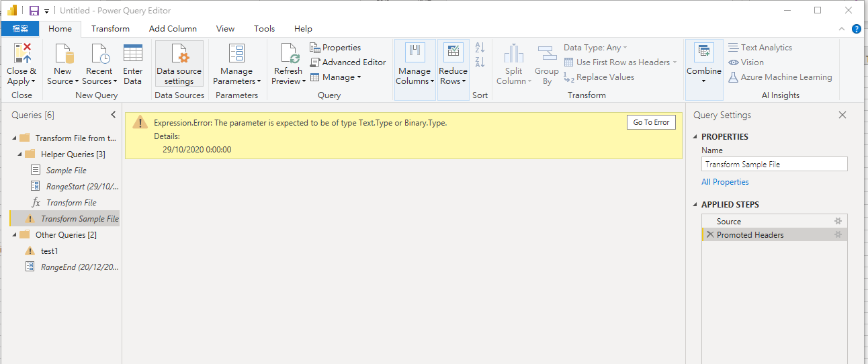Click Group By icon
The height and width of the screenshot is (364, 868).
coord(547,54)
